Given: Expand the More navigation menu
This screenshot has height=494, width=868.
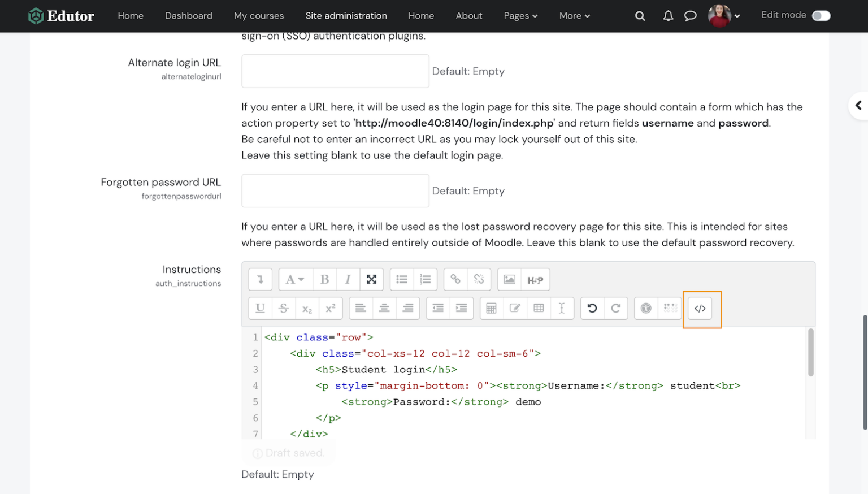Looking at the screenshot, I should (x=574, y=16).
